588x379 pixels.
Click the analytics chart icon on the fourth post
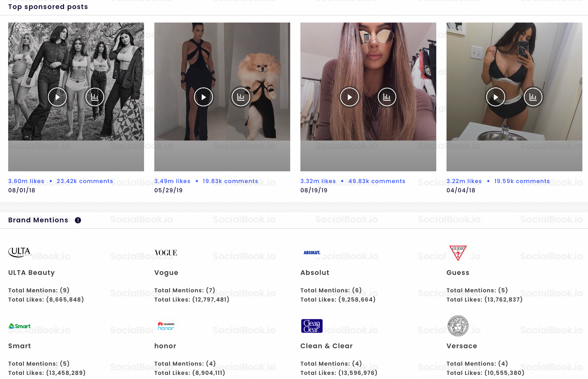tap(533, 97)
